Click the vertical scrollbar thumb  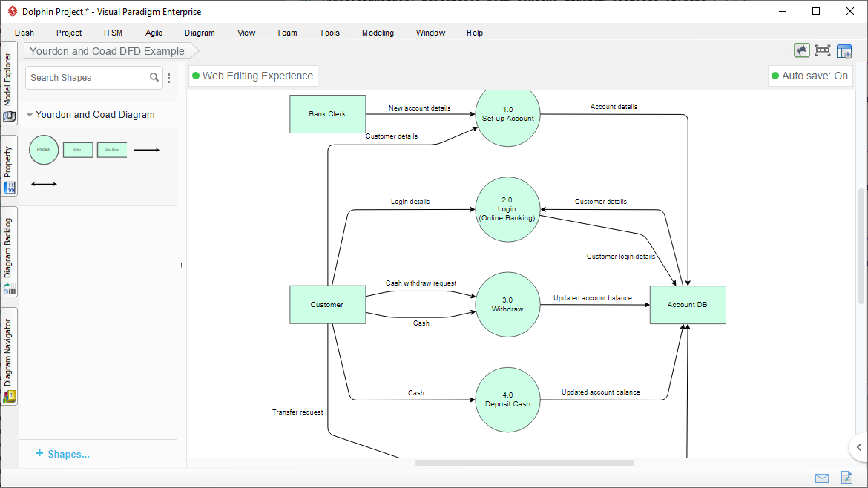pyautogui.click(x=861, y=246)
